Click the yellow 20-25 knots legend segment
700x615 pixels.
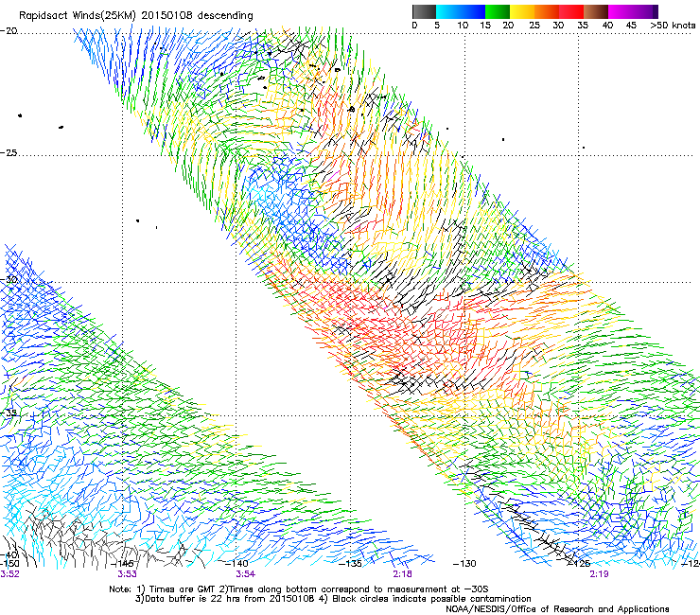pyautogui.click(x=522, y=11)
